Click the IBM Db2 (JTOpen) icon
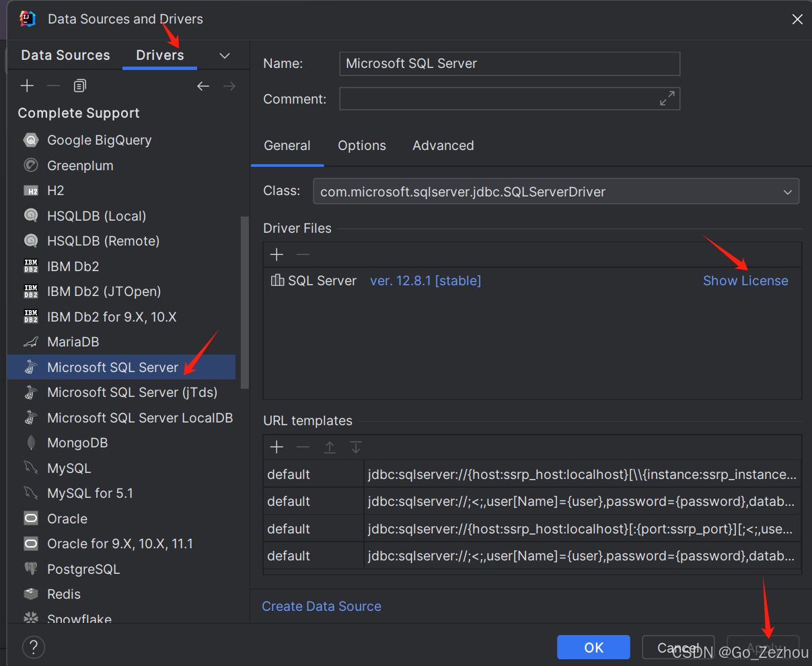The height and width of the screenshot is (666, 812). 31,291
